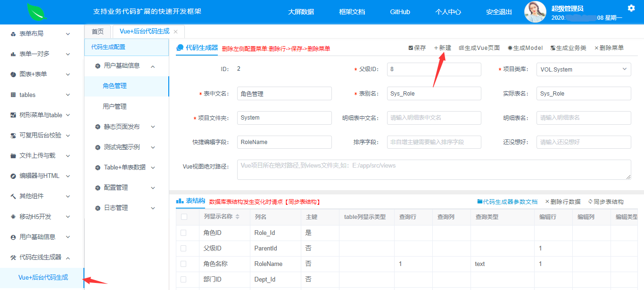Click the 文件上传与载 folder icon
644x290 pixels.
pos(13,155)
